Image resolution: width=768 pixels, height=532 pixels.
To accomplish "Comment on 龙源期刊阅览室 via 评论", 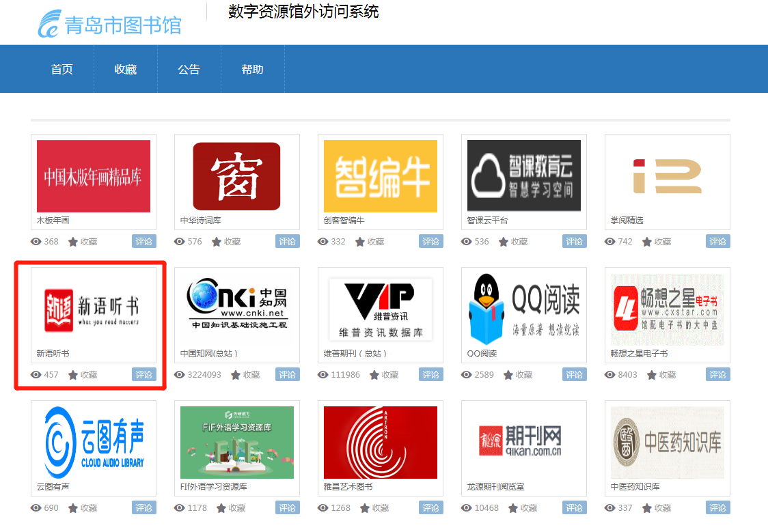I will 575,507.
